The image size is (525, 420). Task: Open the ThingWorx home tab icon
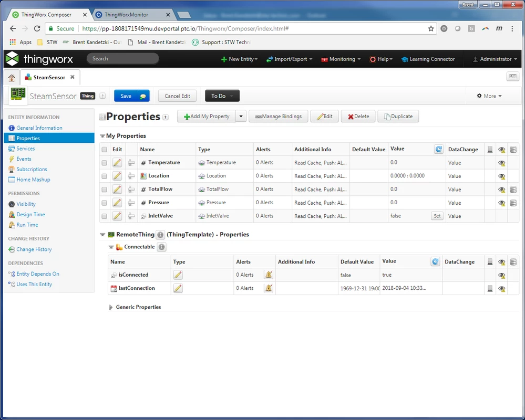[x=12, y=78]
